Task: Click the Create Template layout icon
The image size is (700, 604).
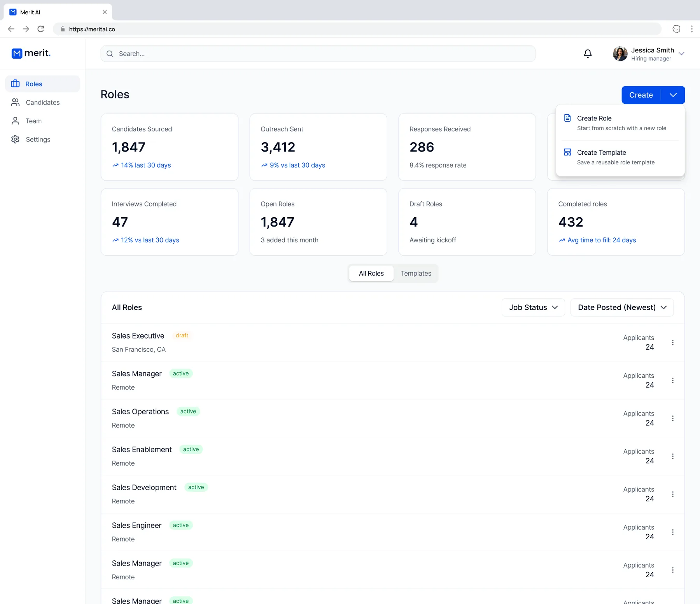Action: 567,152
